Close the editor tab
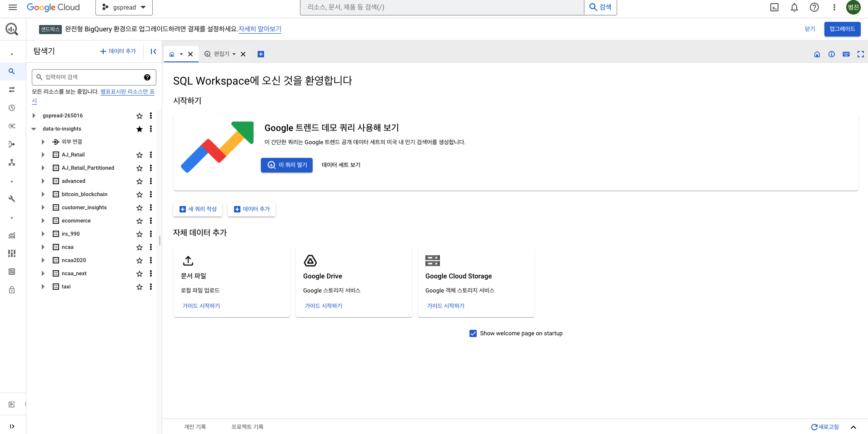 click(243, 54)
